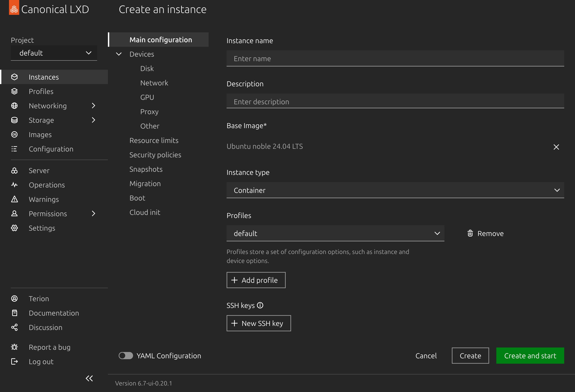Click the green Create and start button
Image resolution: width=575 pixels, height=392 pixels.
click(x=530, y=356)
